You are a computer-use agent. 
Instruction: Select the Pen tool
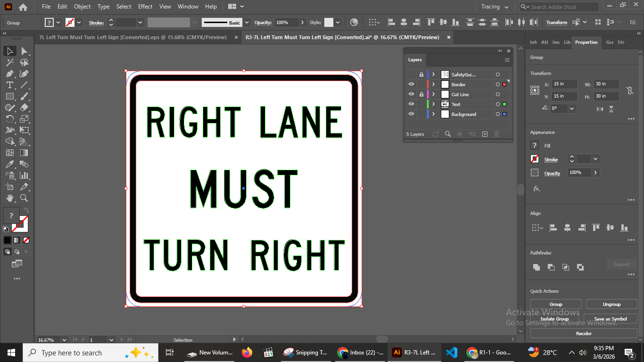(9, 74)
